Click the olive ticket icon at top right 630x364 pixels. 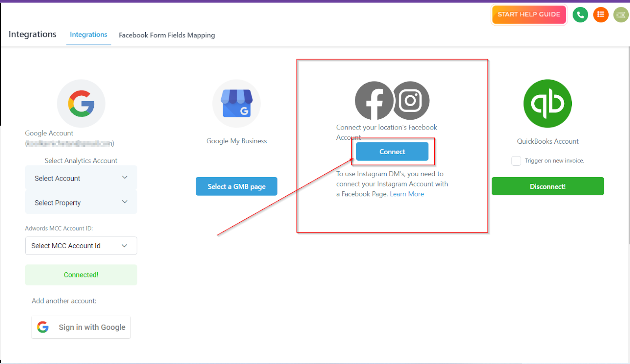tap(621, 15)
